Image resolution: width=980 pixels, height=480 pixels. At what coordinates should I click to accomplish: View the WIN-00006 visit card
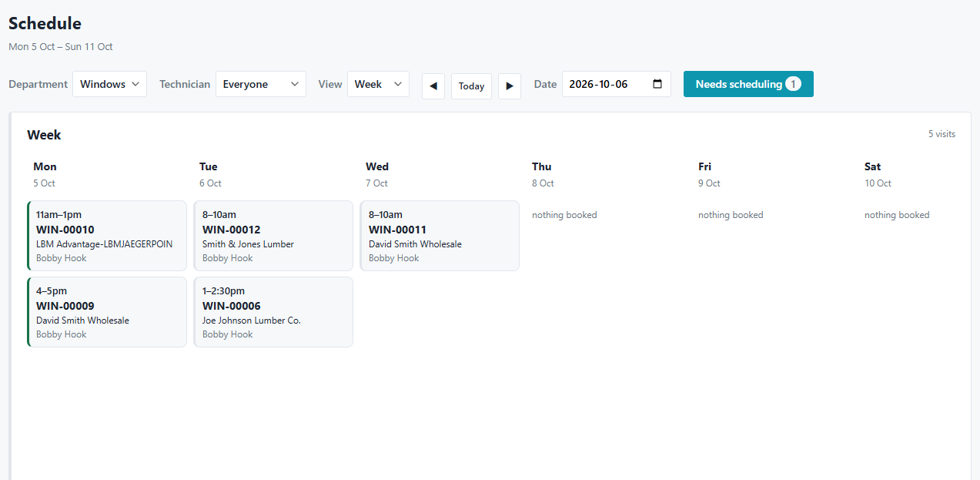273,312
